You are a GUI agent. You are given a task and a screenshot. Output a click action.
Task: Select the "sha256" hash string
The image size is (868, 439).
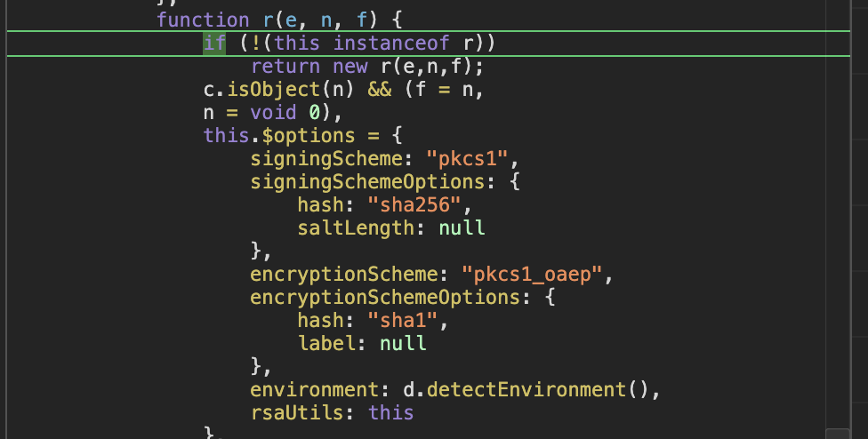tap(414, 205)
